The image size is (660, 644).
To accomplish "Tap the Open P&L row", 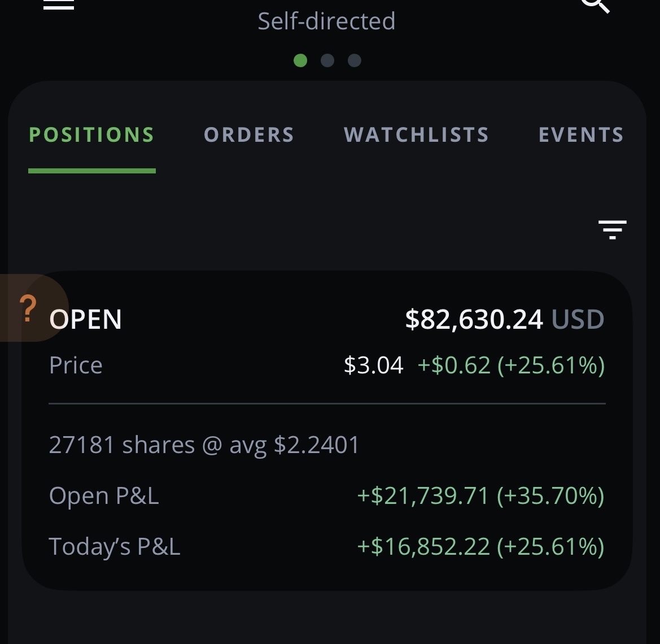I will pos(327,495).
